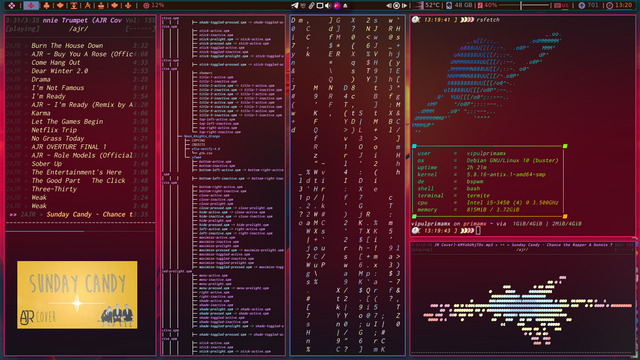Click the 'Intel i5-3450' cpu value
The width and height of the screenshot is (640, 360).
pos(513,202)
